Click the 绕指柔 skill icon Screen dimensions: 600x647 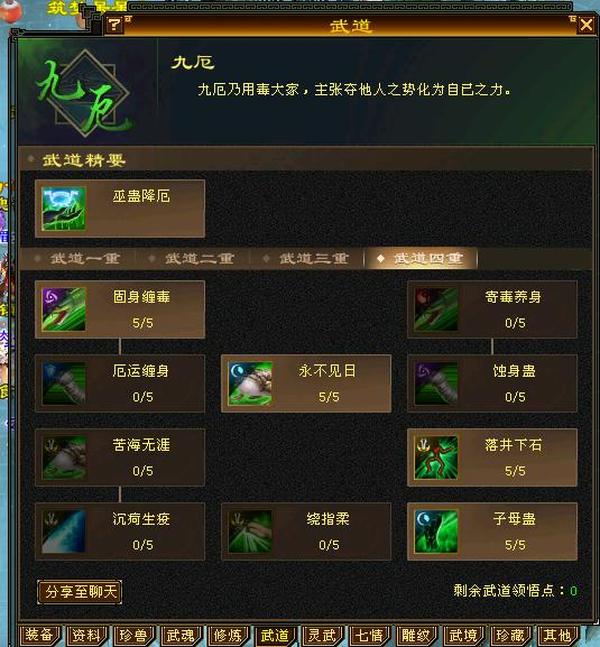click(x=250, y=531)
